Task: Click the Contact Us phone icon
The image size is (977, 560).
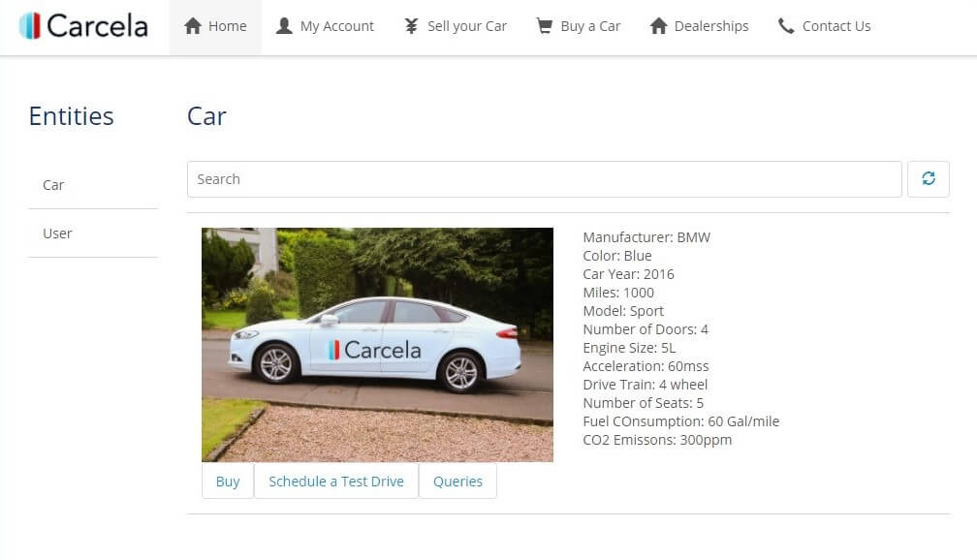Action: [x=786, y=26]
